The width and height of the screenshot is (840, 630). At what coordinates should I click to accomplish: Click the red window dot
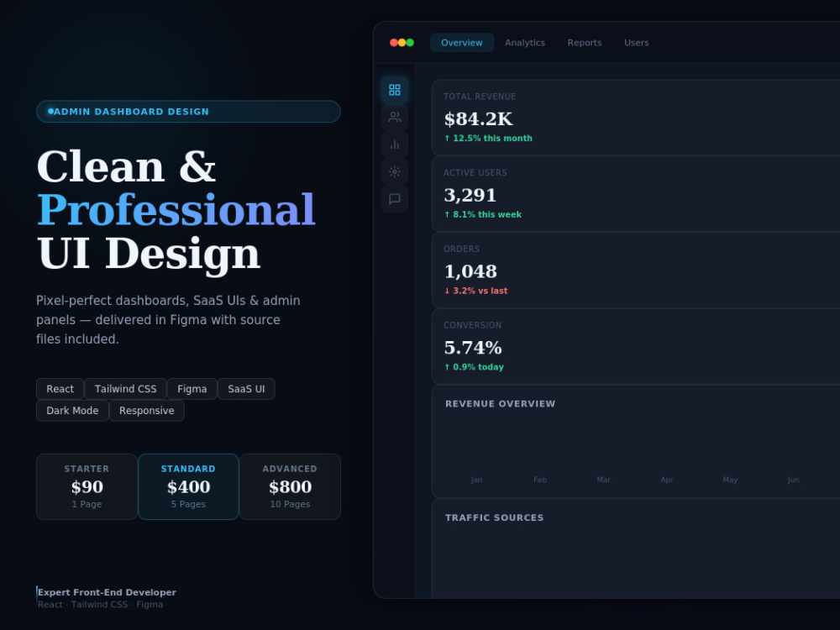(394, 42)
